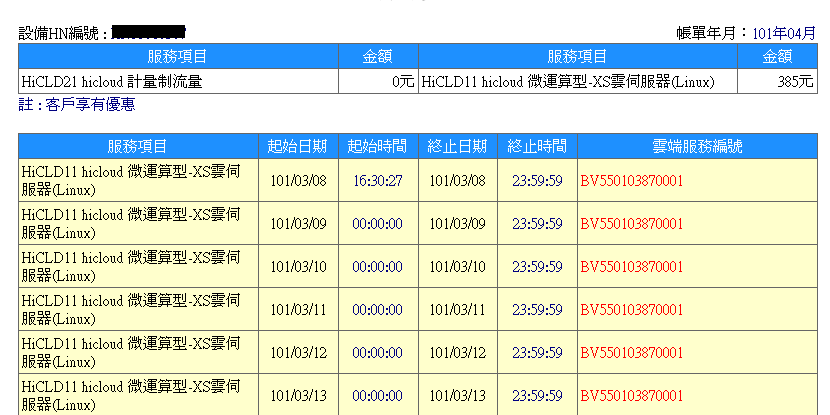This screenshot has height=415, width=830.
Task: Click the 起始日期 column header
Action: click(x=298, y=146)
